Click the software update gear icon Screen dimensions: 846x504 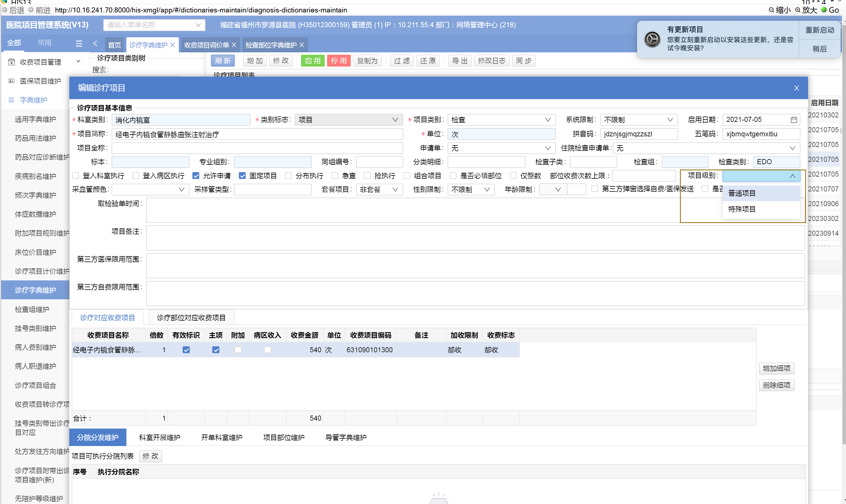[x=652, y=39]
